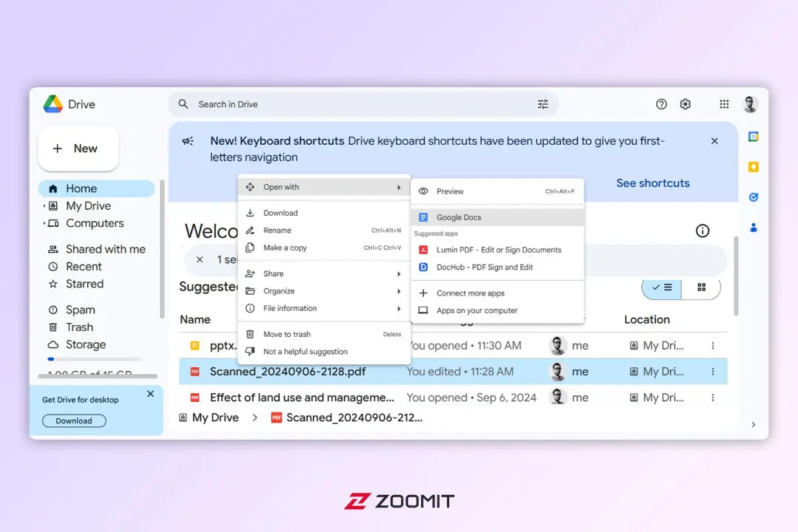The width and height of the screenshot is (798, 532).
Task: Close the Get Drive for desktop promo
Action: tap(150, 394)
